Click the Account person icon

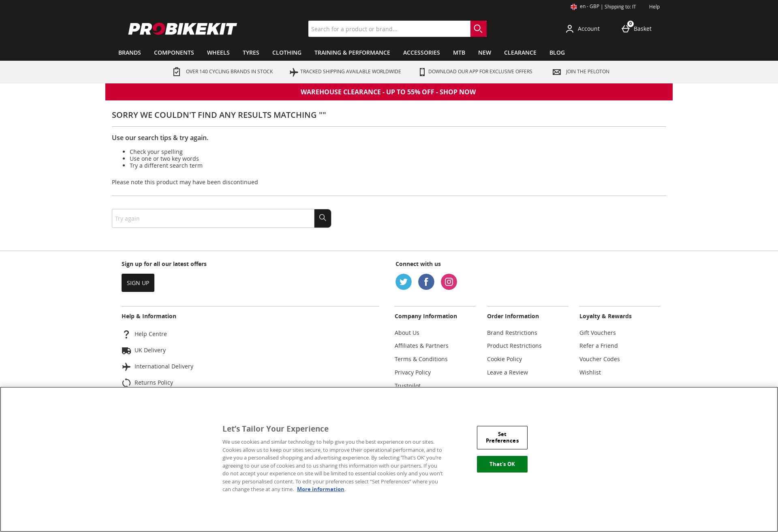coord(570,29)
